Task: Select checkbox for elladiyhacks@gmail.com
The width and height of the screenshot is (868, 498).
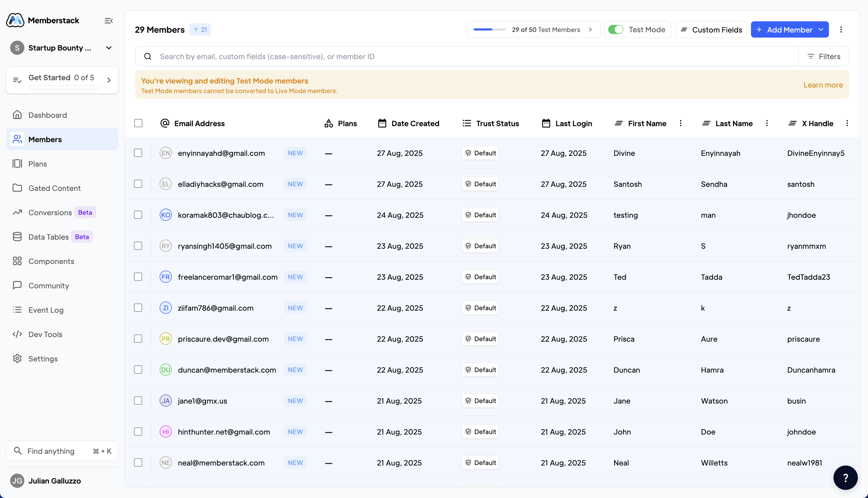Action: [138, 184]
